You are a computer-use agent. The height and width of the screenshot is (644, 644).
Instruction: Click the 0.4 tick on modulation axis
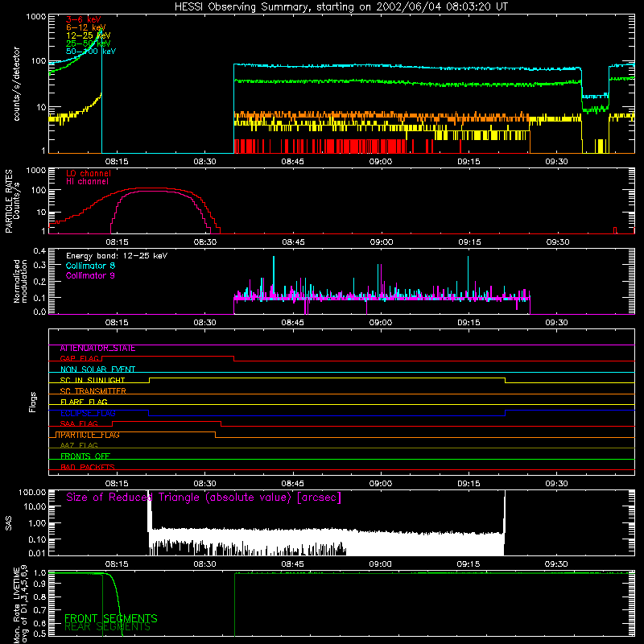click(x=39, y=251)
